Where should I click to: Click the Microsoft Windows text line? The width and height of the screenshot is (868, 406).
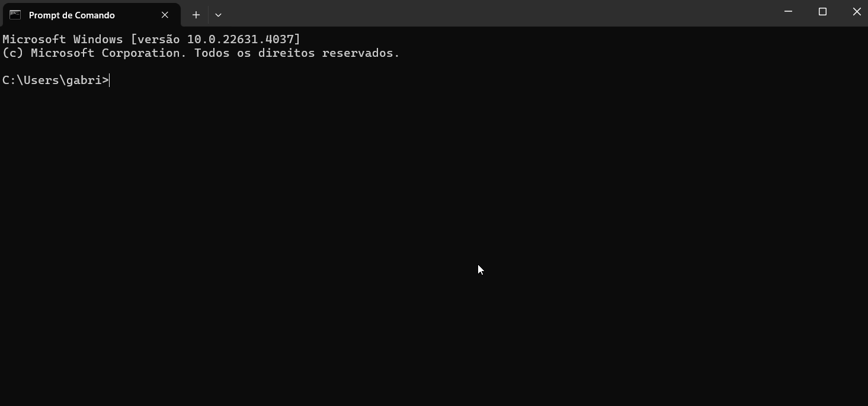tap(151, 39)
